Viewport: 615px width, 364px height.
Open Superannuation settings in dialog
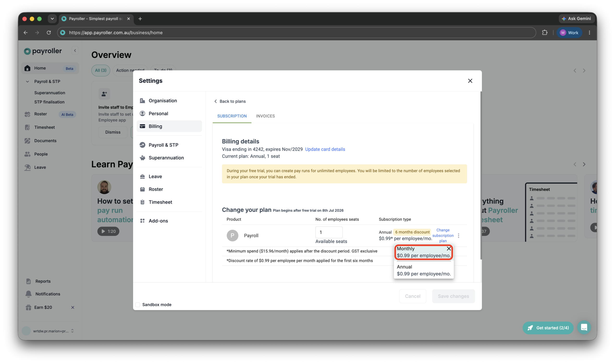point(169,157)
